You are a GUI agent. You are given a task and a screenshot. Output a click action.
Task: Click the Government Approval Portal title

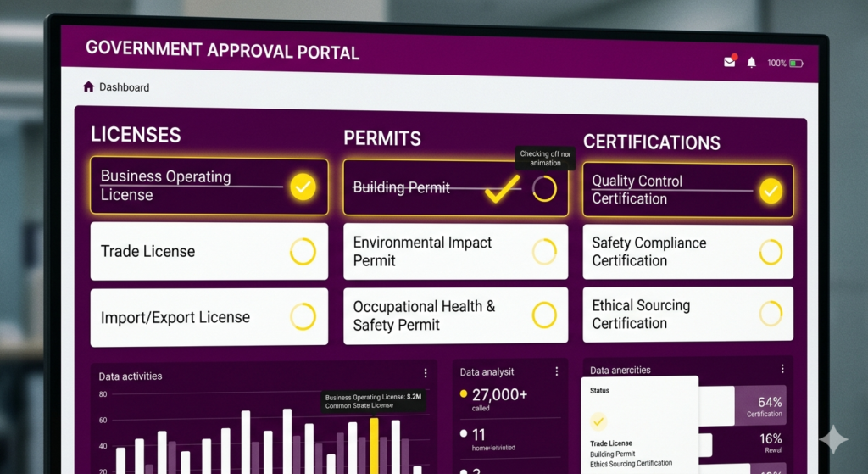[x=222, y=50]
